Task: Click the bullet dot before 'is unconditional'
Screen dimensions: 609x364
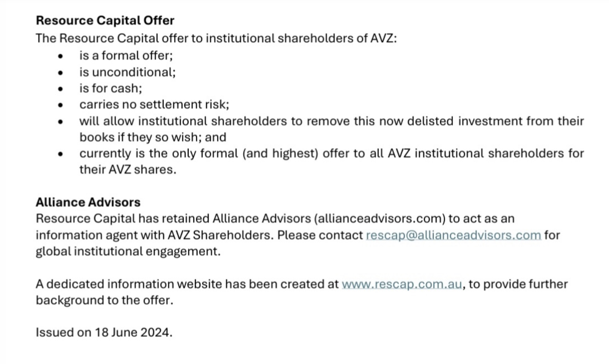Action: pos(60,73)
